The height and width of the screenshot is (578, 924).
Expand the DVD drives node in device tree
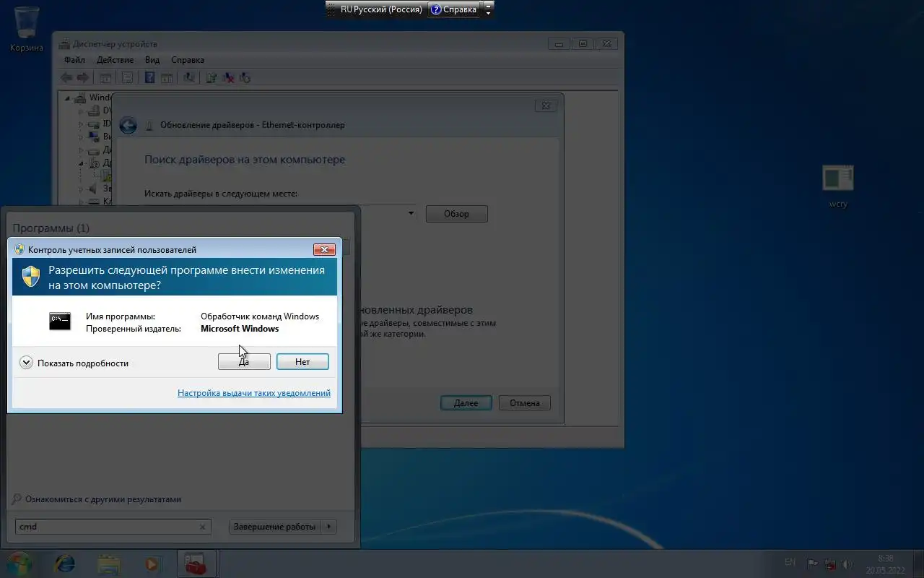(82, 111)
